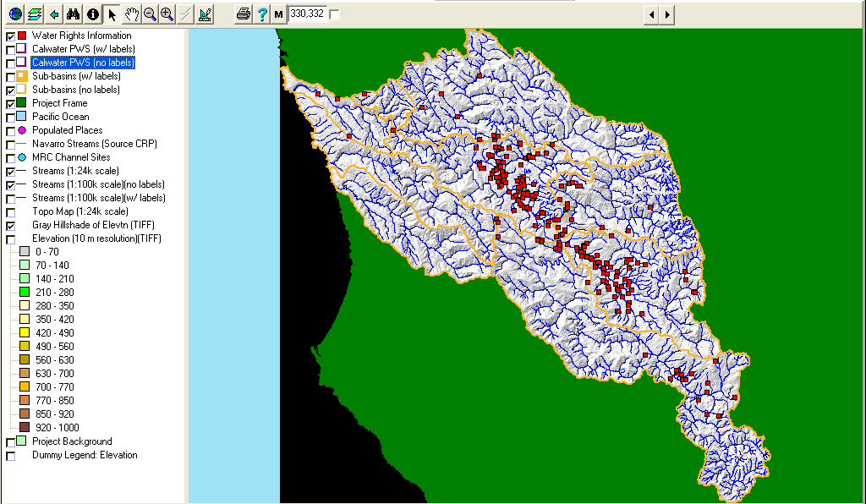Click the purple Calwater PWS (w/ labels) symbol
Image resolution: width=866 pixels, height=504 pixels.
click(21, 48)
